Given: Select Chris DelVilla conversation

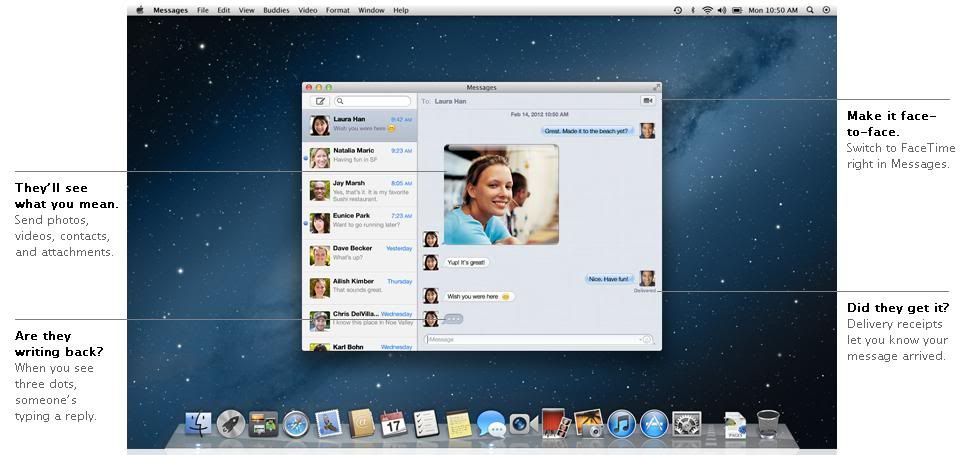Looking at the screenshot, I should point(360,321).
